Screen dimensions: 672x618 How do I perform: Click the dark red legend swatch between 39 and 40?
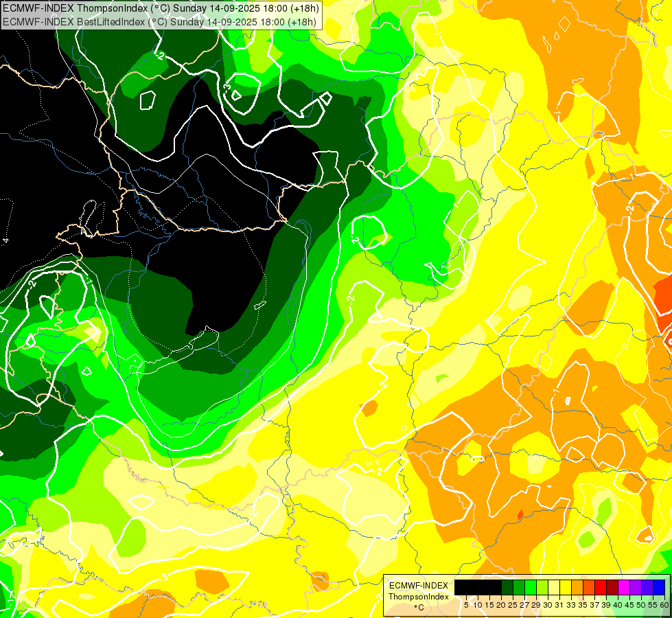click(x=612, y=587)
